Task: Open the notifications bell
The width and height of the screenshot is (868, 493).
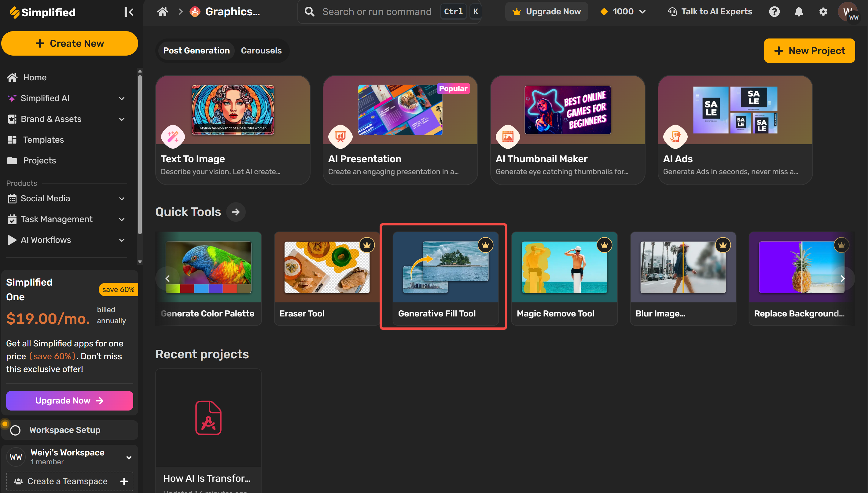Action: point(799,12)
